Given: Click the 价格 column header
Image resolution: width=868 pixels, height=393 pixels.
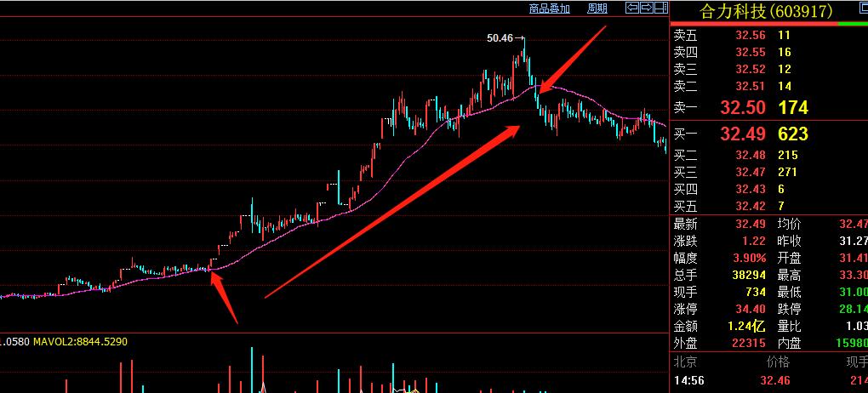Looking at the screenshot, I should coord(778,362).
